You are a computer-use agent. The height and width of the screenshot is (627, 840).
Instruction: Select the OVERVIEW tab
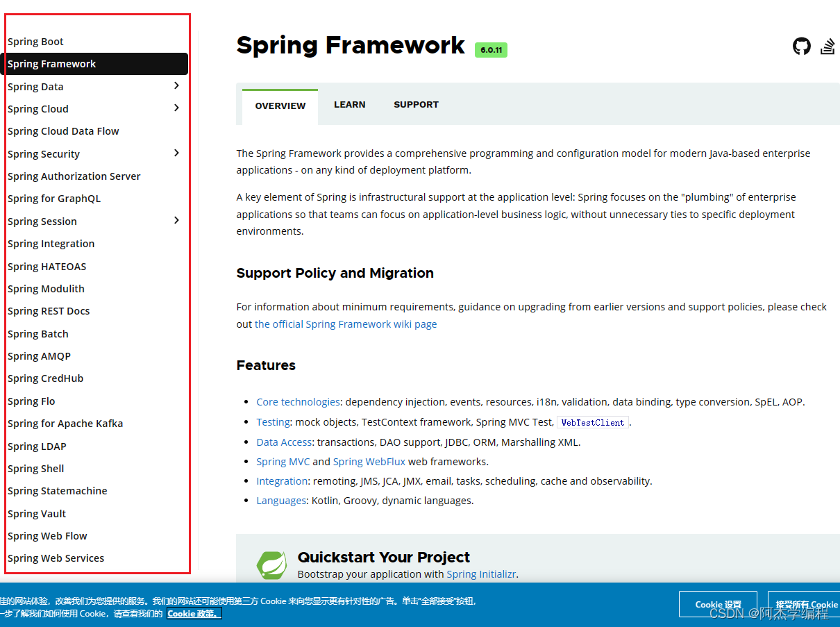pos(280,106)
